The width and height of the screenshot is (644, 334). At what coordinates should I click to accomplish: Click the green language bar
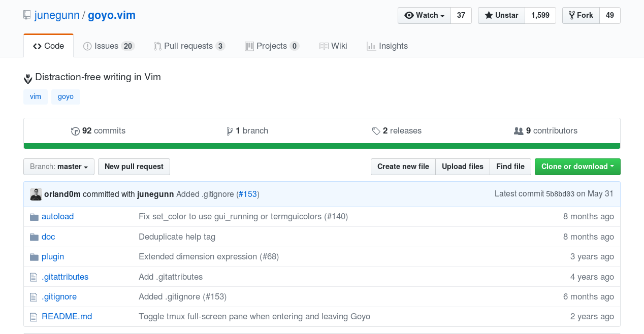322,146
